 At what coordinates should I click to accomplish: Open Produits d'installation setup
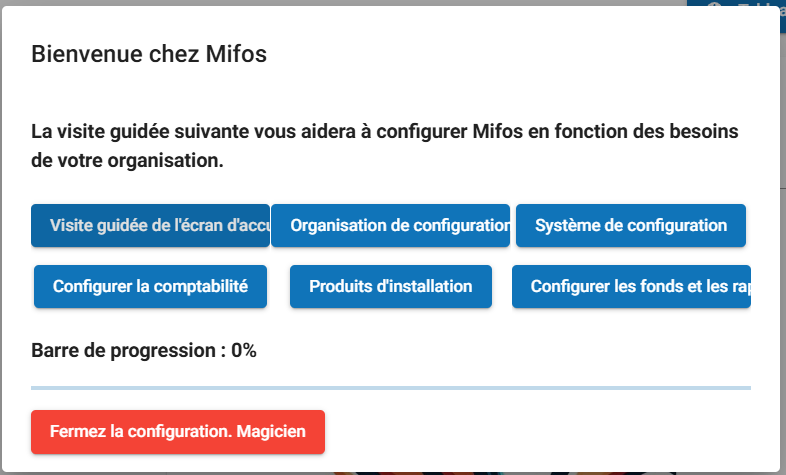point(390,287)
